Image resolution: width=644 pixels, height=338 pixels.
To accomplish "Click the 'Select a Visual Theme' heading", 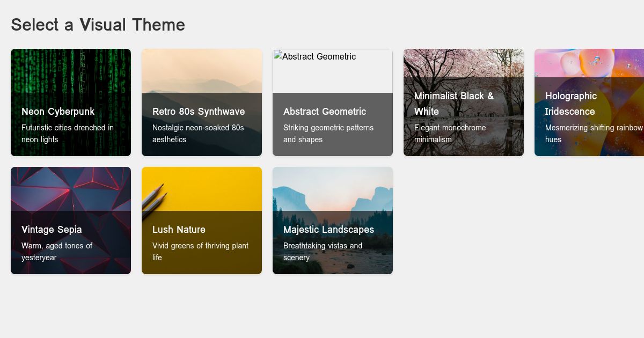I will point(98,25).
